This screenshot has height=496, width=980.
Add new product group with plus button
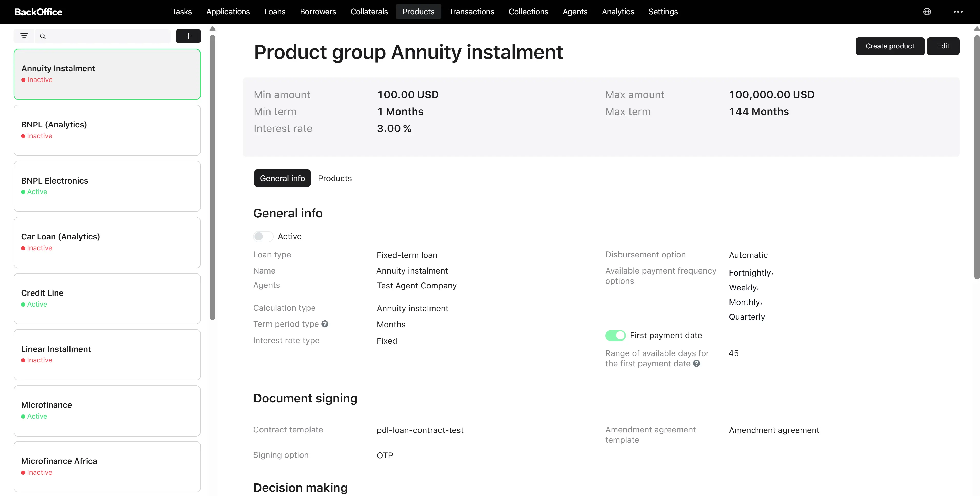[188, 36]
